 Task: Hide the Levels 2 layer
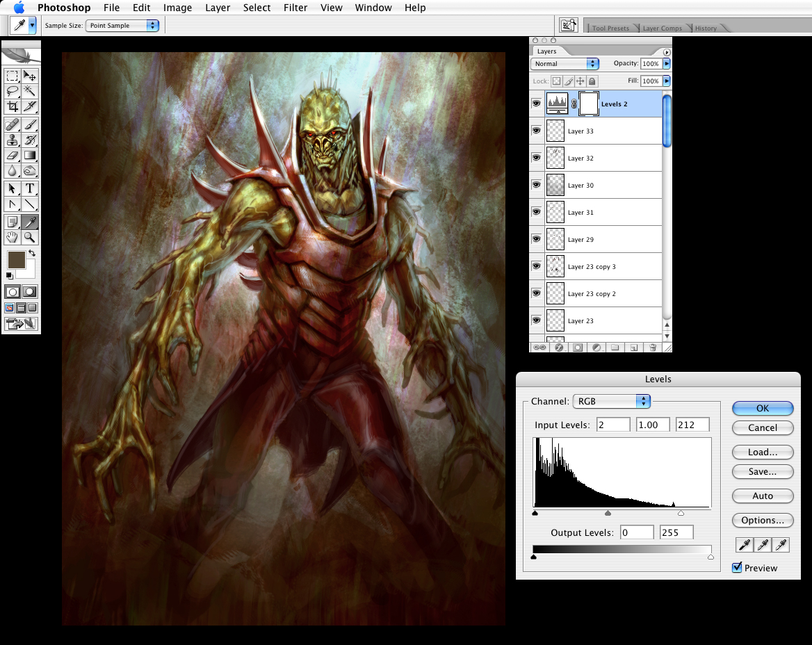(537, 104)
